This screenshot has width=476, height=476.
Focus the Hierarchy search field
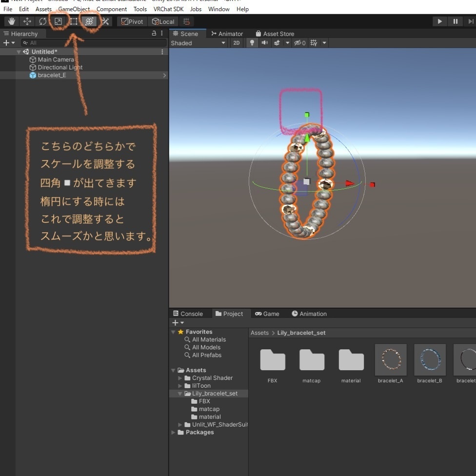pyautogui.click(x=94, y=43)
